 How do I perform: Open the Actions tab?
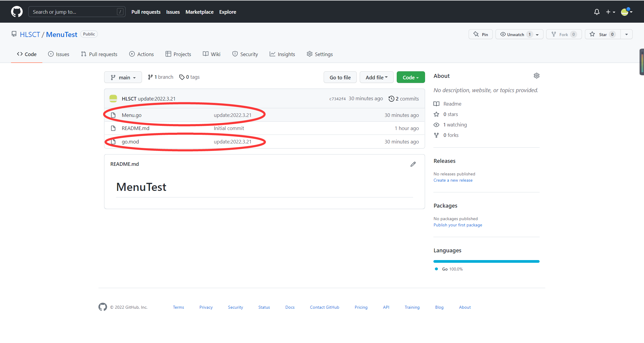(x=141, y=54)
